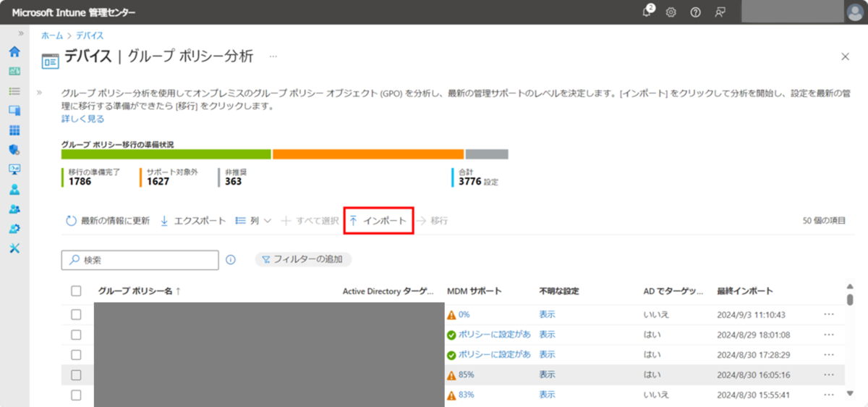The width and height of the screenshot is (868, 407).
Task: Click 表示 link in the 83% row
Action: pos(547,395)
